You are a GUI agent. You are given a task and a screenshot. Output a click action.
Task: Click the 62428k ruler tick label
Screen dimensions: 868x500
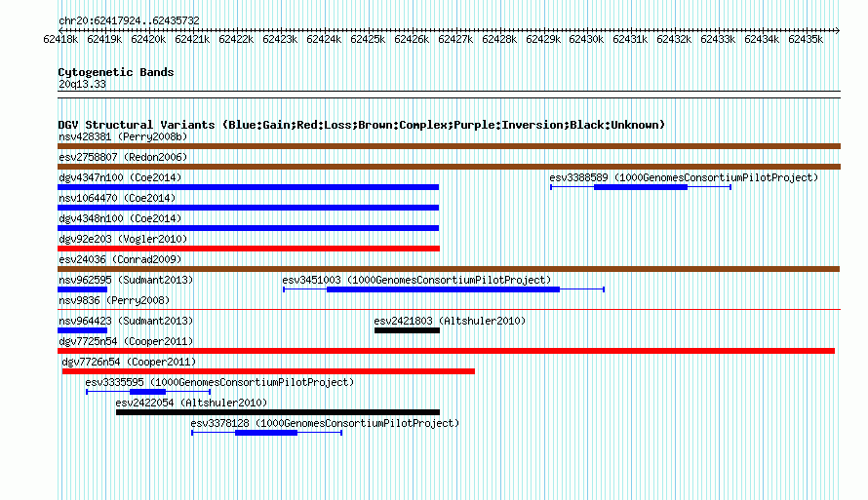coord(499,39)
